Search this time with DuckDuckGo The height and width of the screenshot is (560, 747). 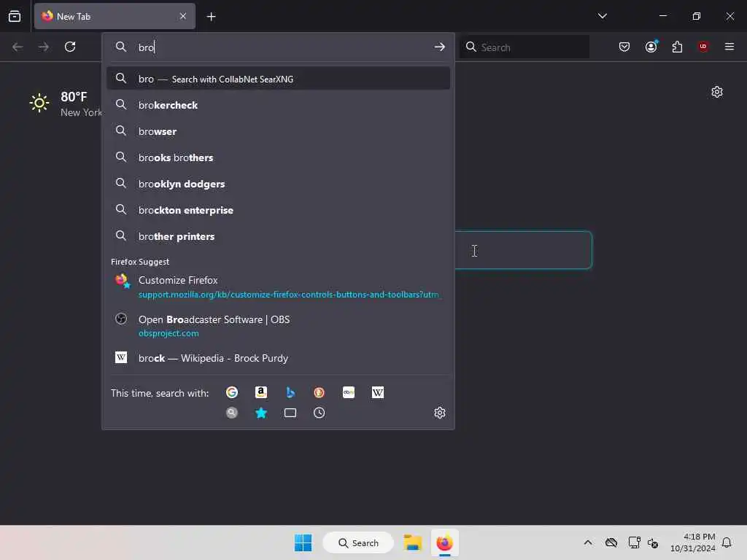tap(320, 392)
